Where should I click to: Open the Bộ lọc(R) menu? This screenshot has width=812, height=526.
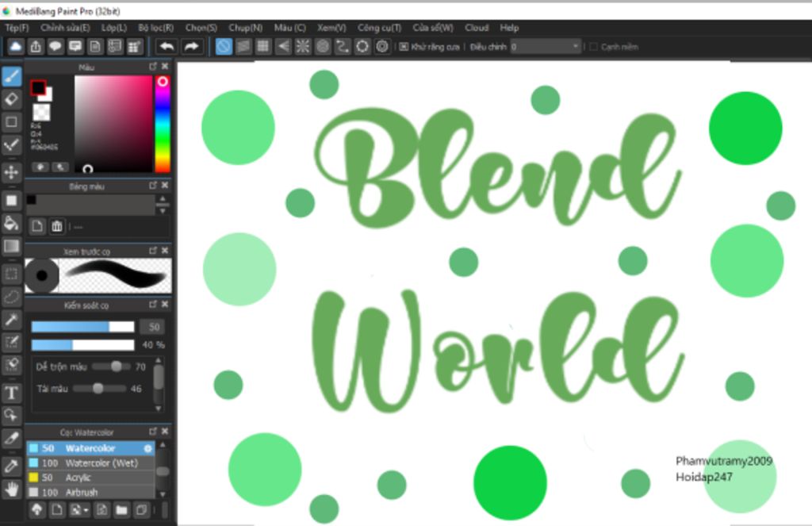click(x=156, y=28)
